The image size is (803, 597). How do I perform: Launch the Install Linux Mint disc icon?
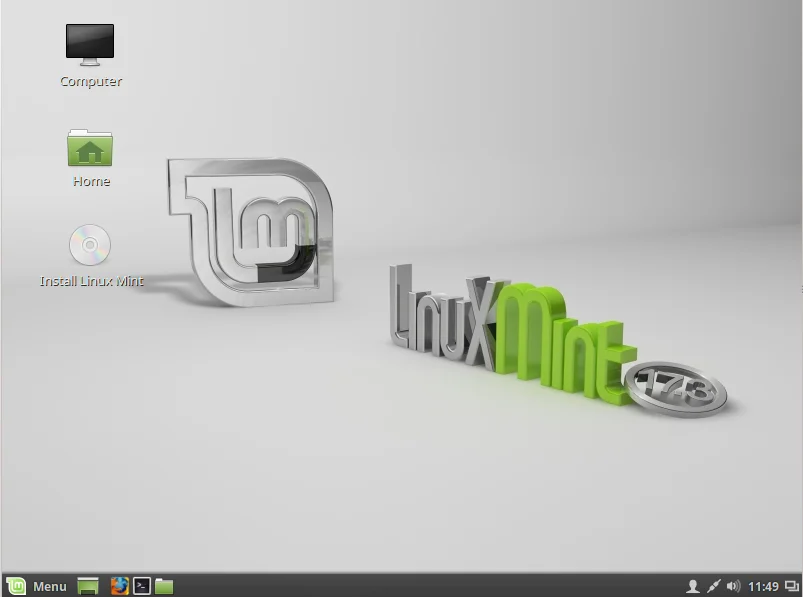coord(90,245)
